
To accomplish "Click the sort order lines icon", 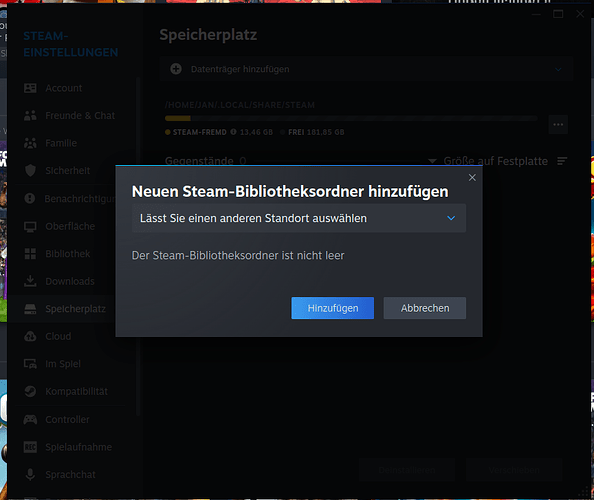I will pyautogui.click(x=562, y=161).
